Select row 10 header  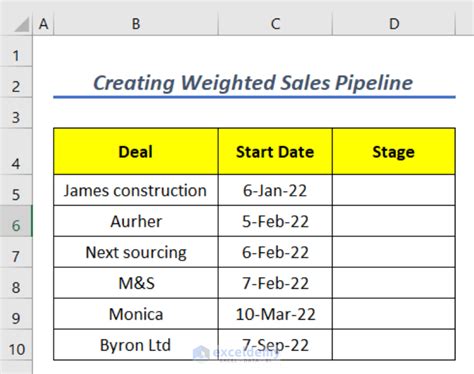click(16, 345)
